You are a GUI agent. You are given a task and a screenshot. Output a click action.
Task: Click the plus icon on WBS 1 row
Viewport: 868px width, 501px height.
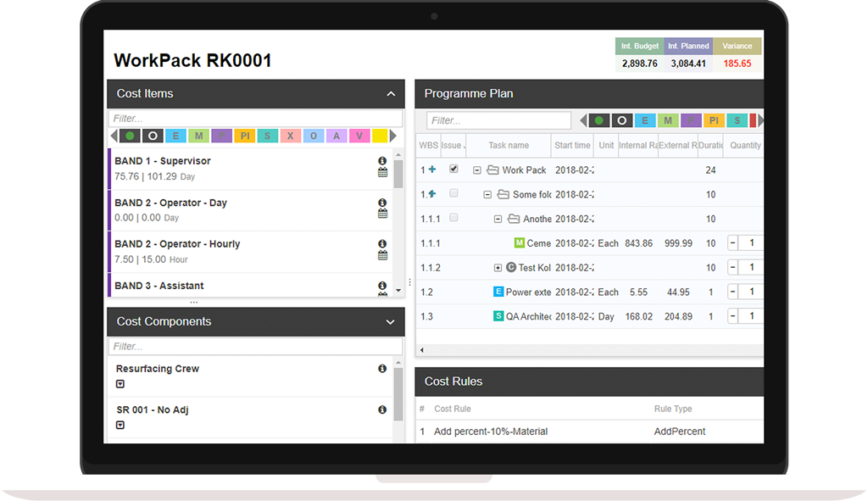(x=432, y=170)
